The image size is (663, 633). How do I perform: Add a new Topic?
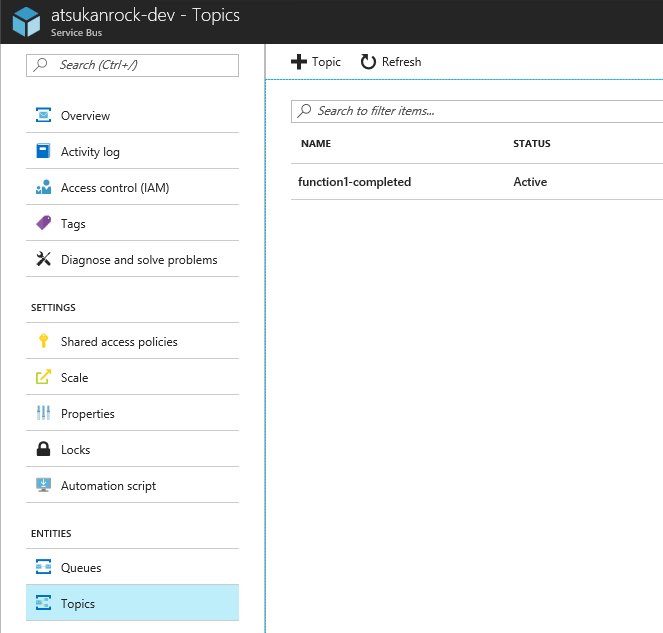[316, 62]
